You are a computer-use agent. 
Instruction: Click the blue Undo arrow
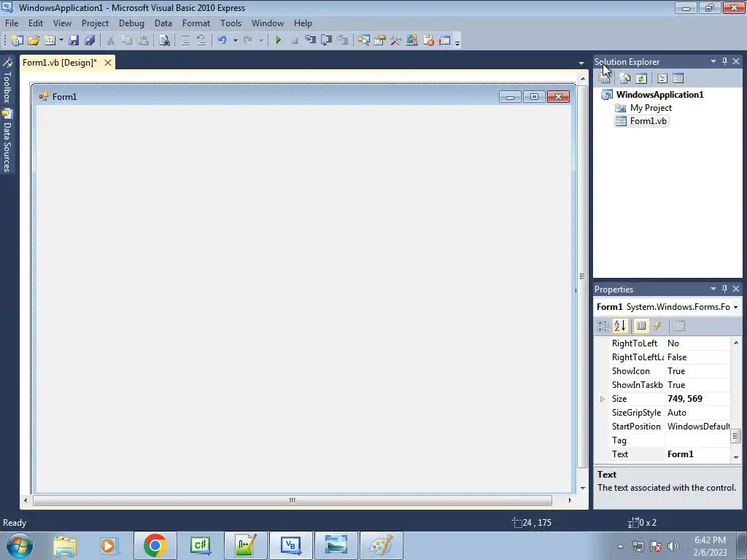coord(222,41)
